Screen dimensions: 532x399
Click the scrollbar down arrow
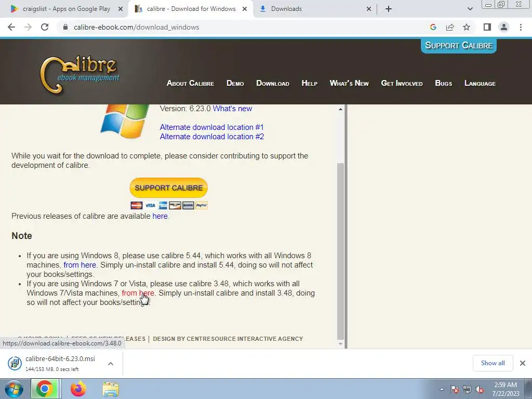coord(340,344)
